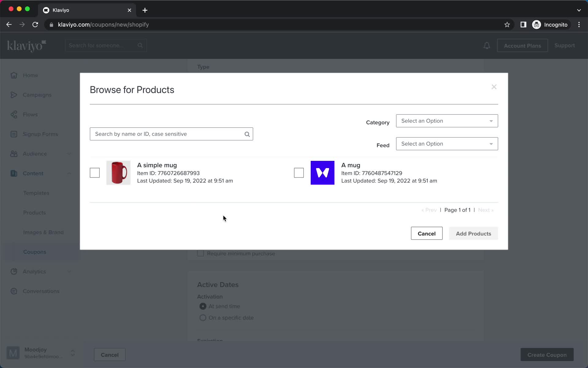Open Signup Forms in sidebar
588x368 pixels.
coord(40,134)
